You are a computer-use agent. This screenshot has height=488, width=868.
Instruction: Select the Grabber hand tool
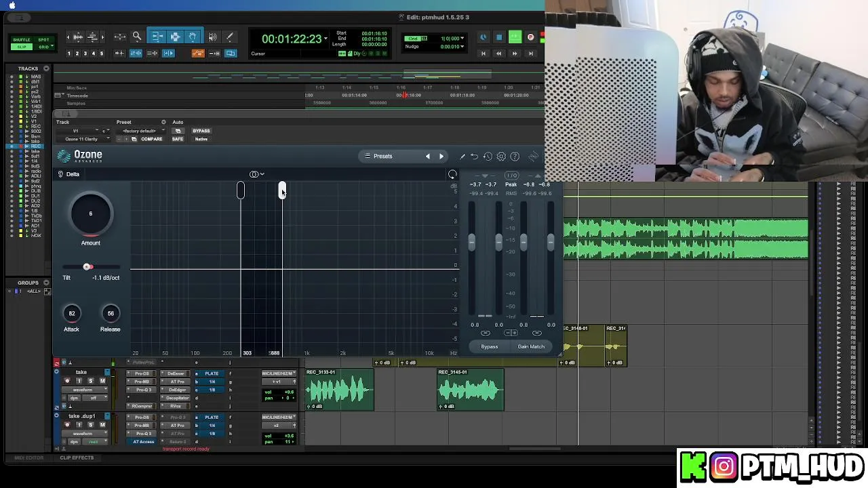[x=193, y=37]
